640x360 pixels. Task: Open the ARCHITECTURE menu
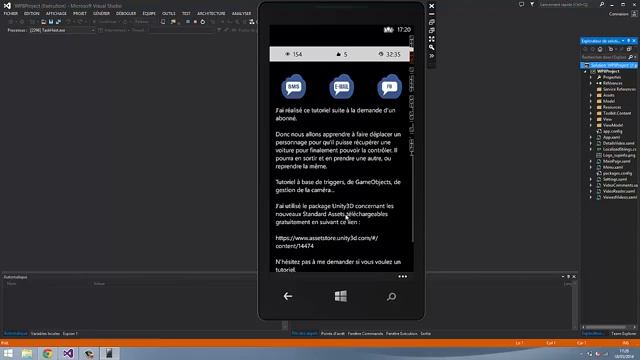tap(211, 13)
